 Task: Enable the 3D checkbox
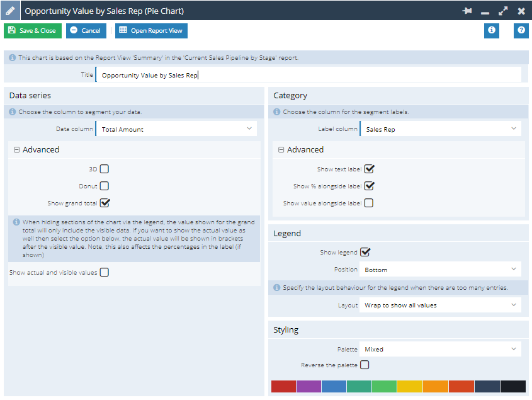(105, 169)
